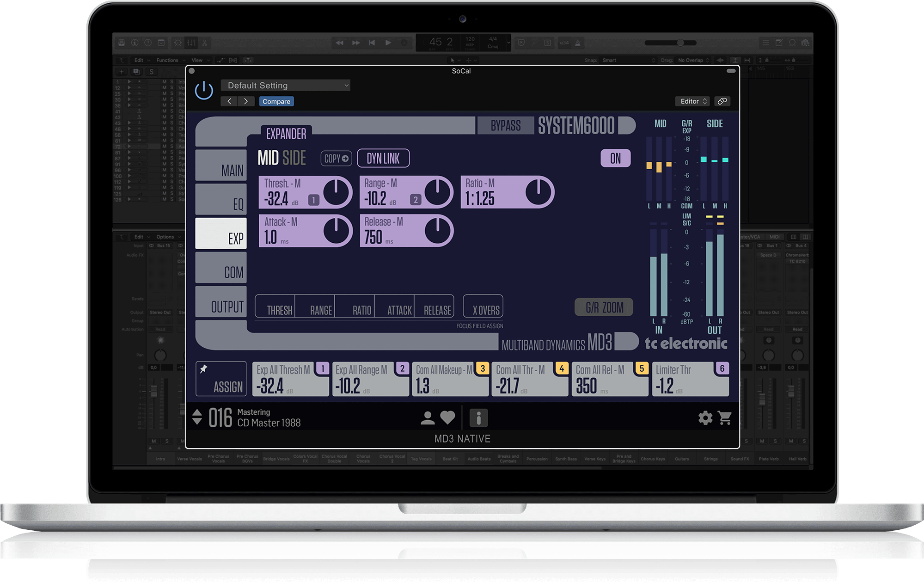
Task: Toggle the expander ON switch
Action: pos(615,158)
